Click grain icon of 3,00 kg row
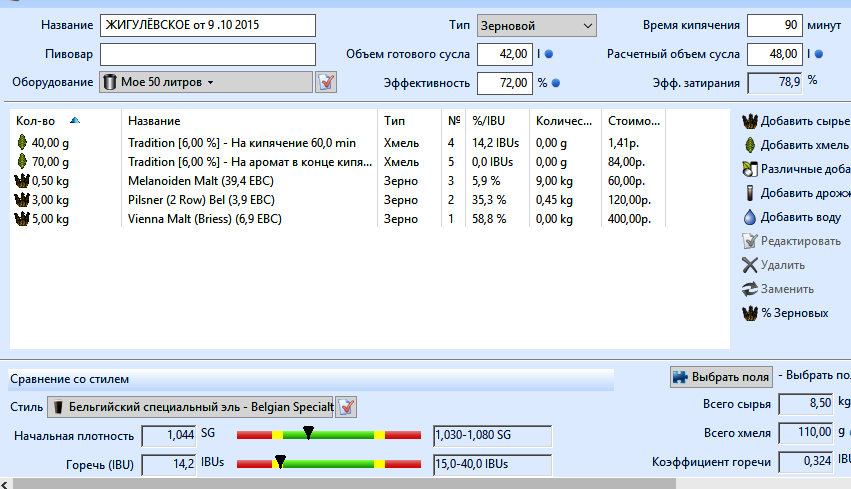851x489 pixels. (22, 199)
